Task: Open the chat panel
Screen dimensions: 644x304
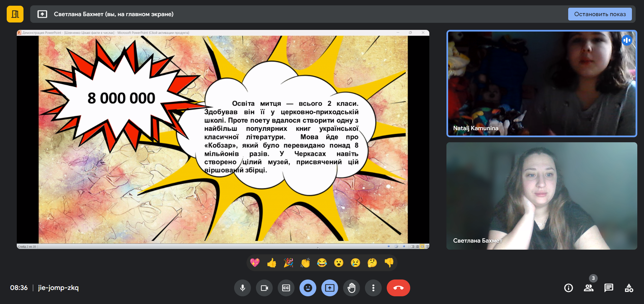Action: point(609,288)
